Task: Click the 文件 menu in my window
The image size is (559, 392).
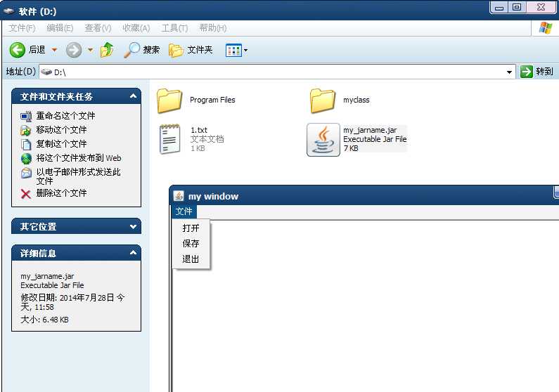Action: [184, 211]
